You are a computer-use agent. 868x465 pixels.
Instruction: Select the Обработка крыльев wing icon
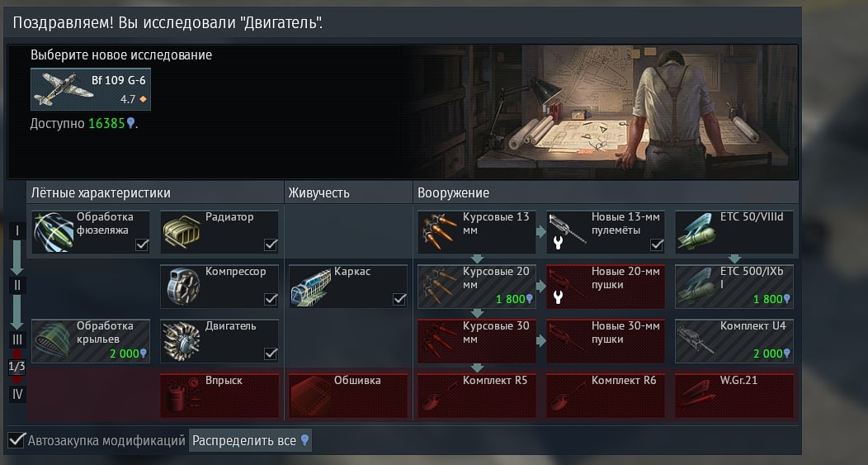(x=54, y=340)
